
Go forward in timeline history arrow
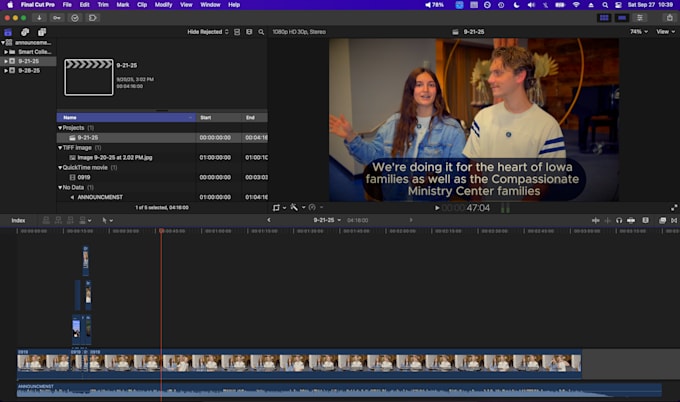click(x=411, y=220)
